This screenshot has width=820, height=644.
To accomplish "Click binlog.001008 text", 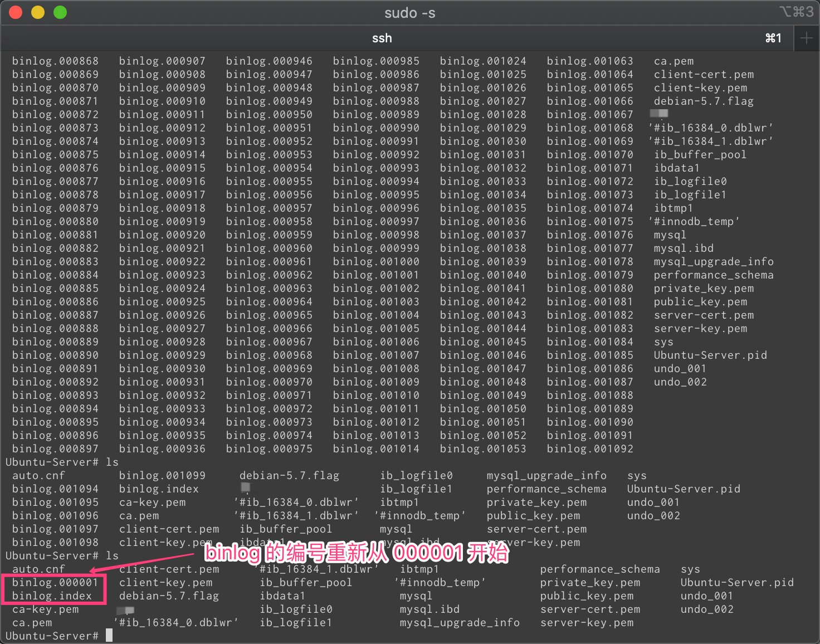I will click(x=376, y=368).
